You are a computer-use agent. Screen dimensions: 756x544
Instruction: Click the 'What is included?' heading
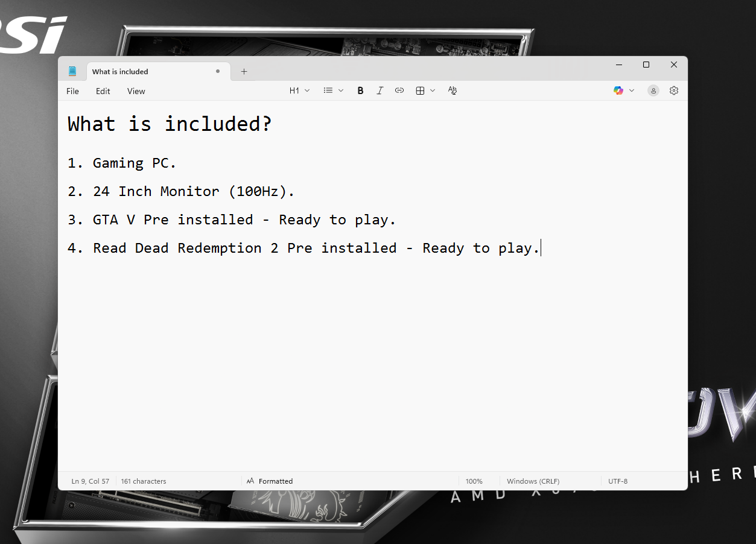tap(170, 124)
